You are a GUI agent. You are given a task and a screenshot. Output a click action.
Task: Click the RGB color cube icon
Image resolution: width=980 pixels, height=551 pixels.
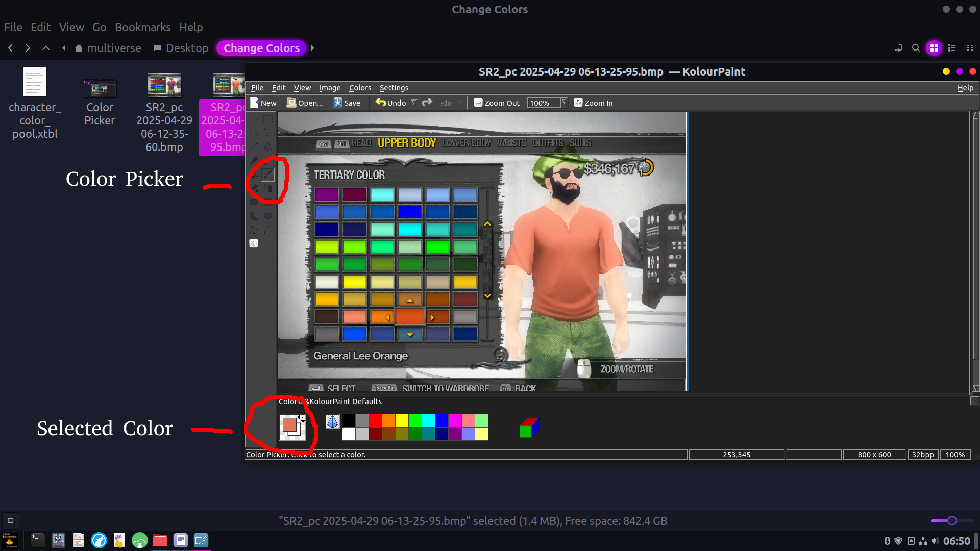click(529, 428)
